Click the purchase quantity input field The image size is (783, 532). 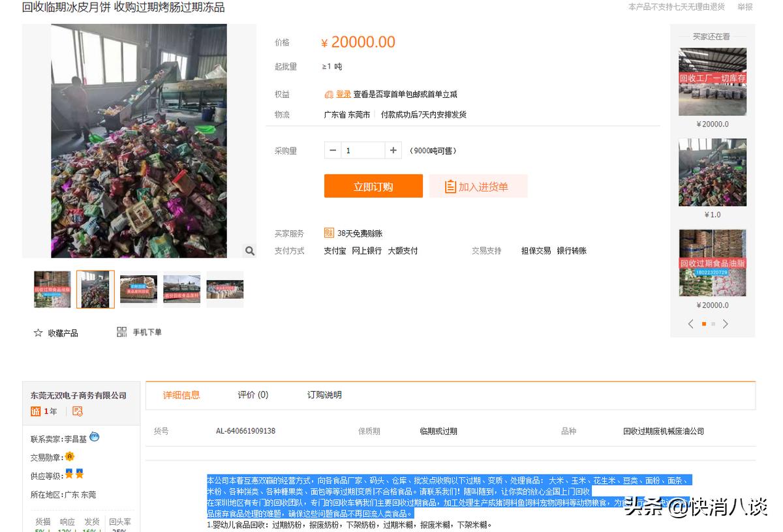pyautogui.click(x=363, y=151)
